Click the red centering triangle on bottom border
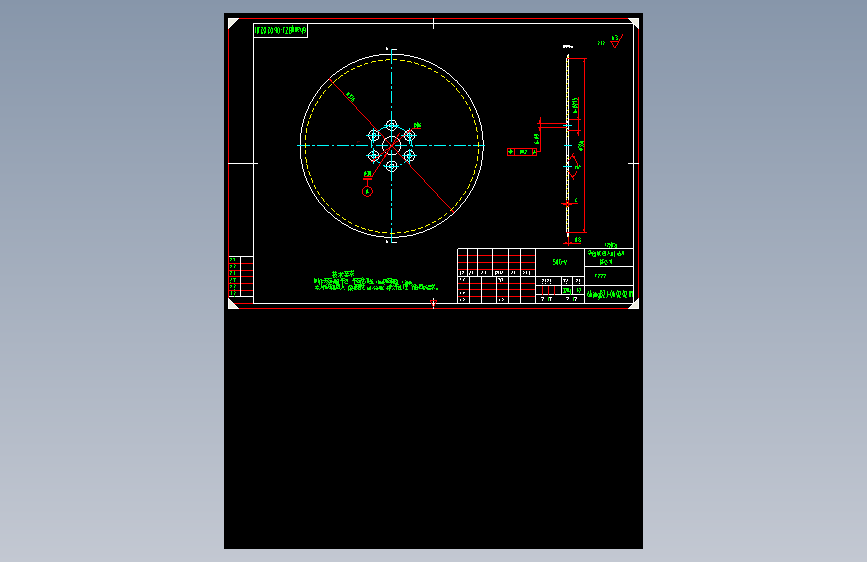The width and height of the screenshot is (867, 562). click(434, 303)
